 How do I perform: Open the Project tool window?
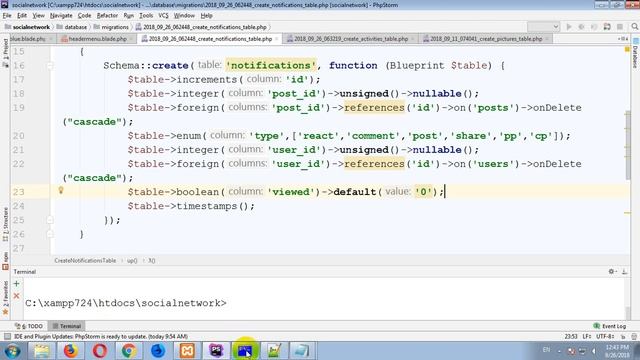(5, 52)
